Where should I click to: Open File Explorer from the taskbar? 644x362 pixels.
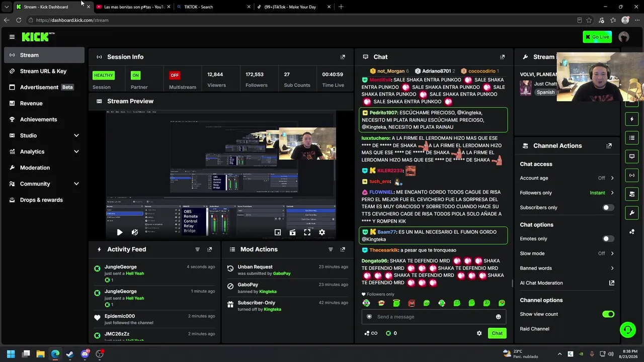coord(40,354)
